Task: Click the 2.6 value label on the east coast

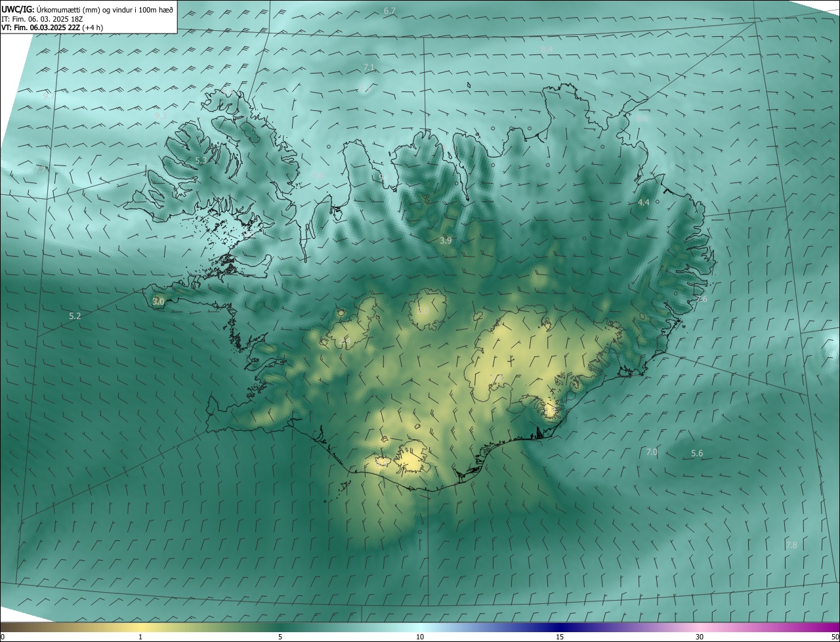Action: pyautogui.click(x=702, y=299)
